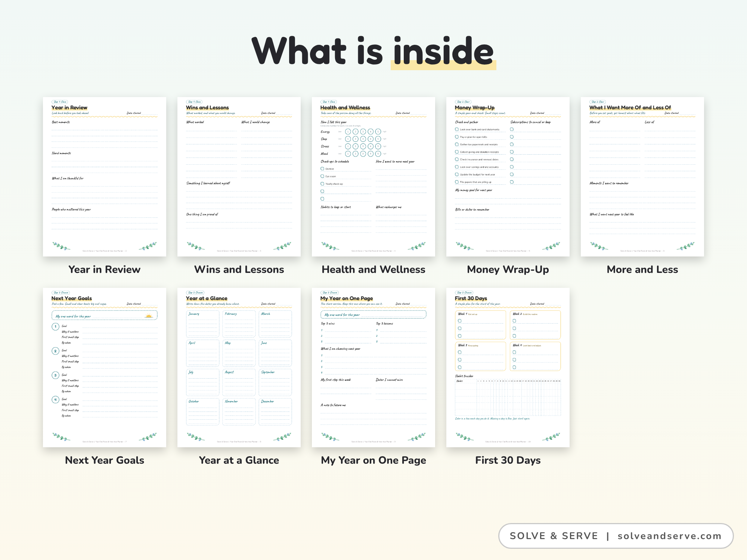Click the Habit tracker grid
This screenshot has width=747, height=560.
click(x=508, y=398)
